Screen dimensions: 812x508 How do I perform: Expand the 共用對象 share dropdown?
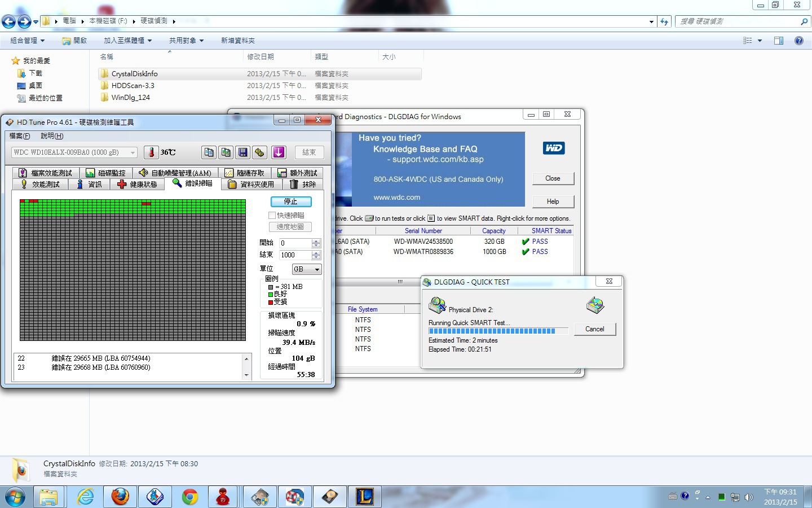tap(187, 41)
